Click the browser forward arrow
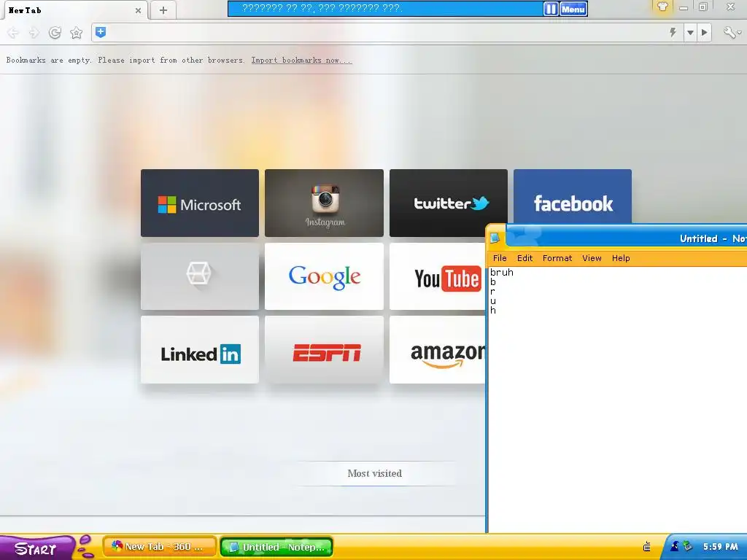747x560 pixels. [x=34, y=32]
